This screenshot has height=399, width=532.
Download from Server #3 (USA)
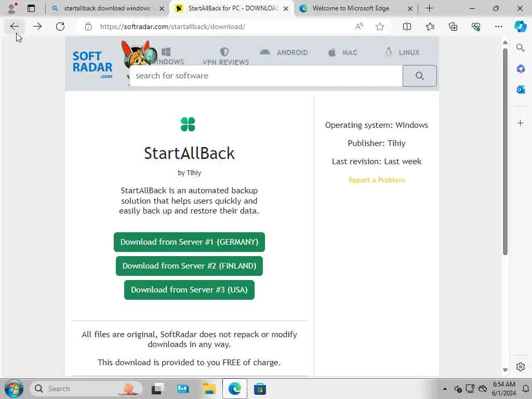point(189,290)
